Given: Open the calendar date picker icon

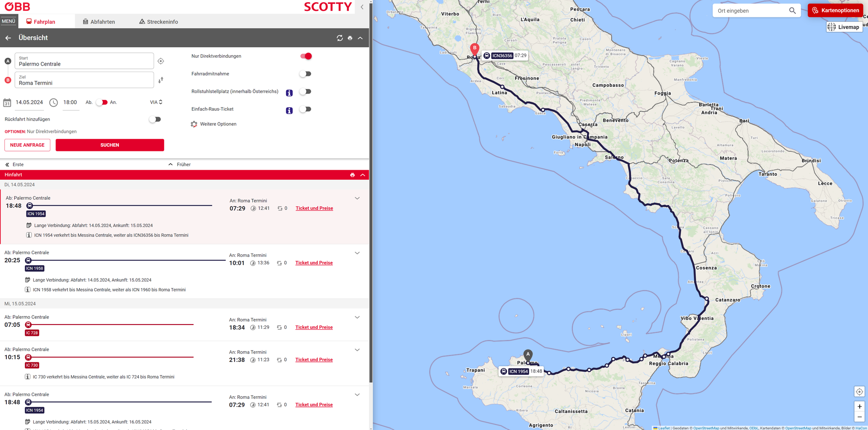Looking at the screenshot, I should pos(7,103).
